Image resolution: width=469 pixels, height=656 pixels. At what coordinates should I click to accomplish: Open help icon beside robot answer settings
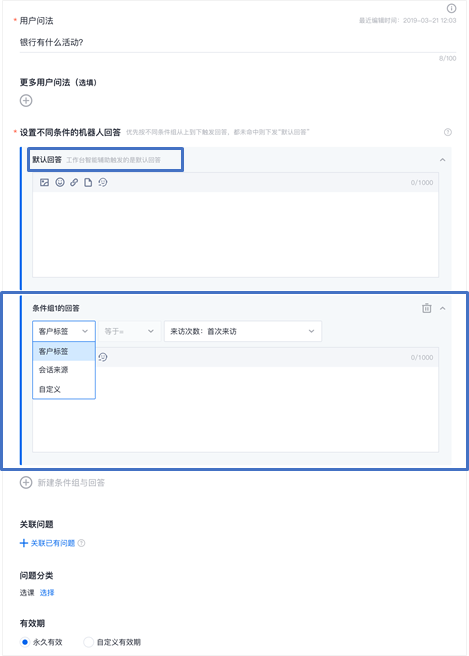point(448,132)
